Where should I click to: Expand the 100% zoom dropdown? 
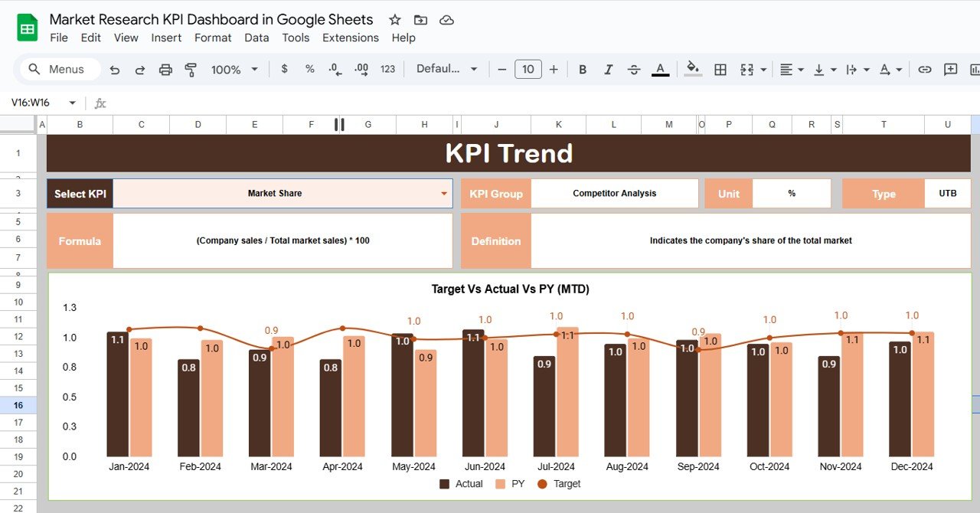pos(234,70)
